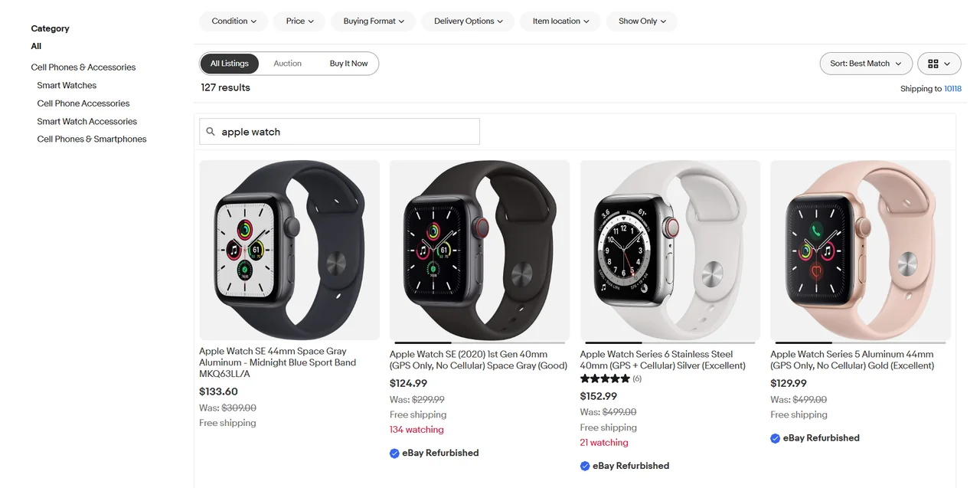Click the five-star rating on Series 6 listing

pos(605,378)
